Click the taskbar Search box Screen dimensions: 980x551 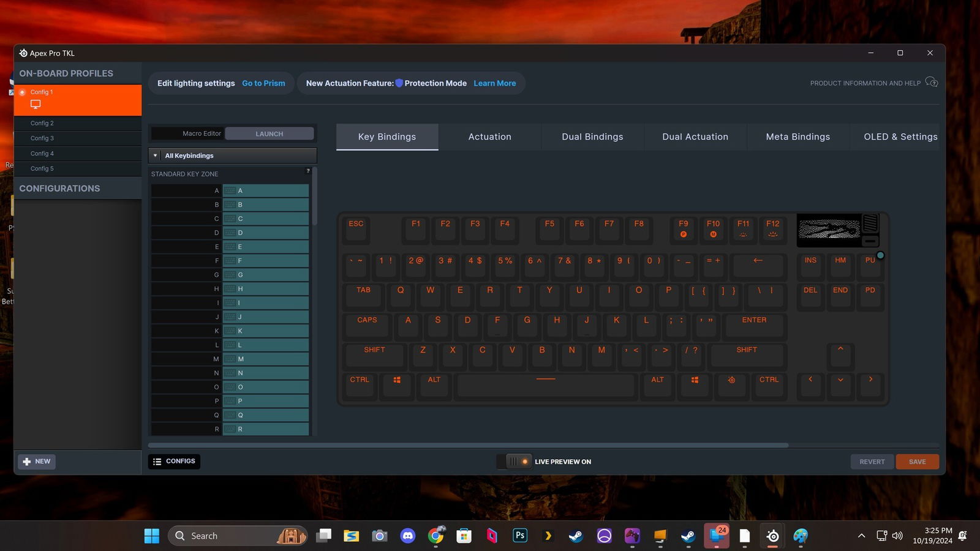pos(238,536)
